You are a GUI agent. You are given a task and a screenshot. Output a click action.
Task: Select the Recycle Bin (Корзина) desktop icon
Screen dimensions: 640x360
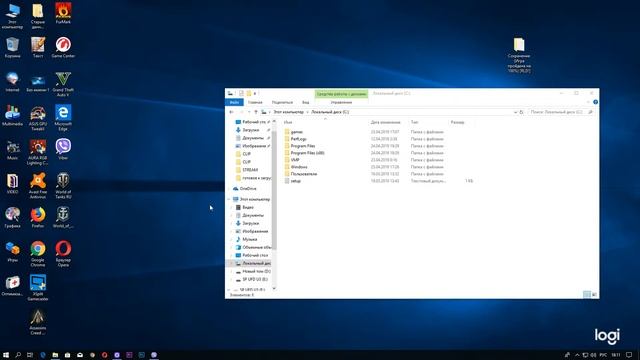pyautogui.click(x=12, y=47)
